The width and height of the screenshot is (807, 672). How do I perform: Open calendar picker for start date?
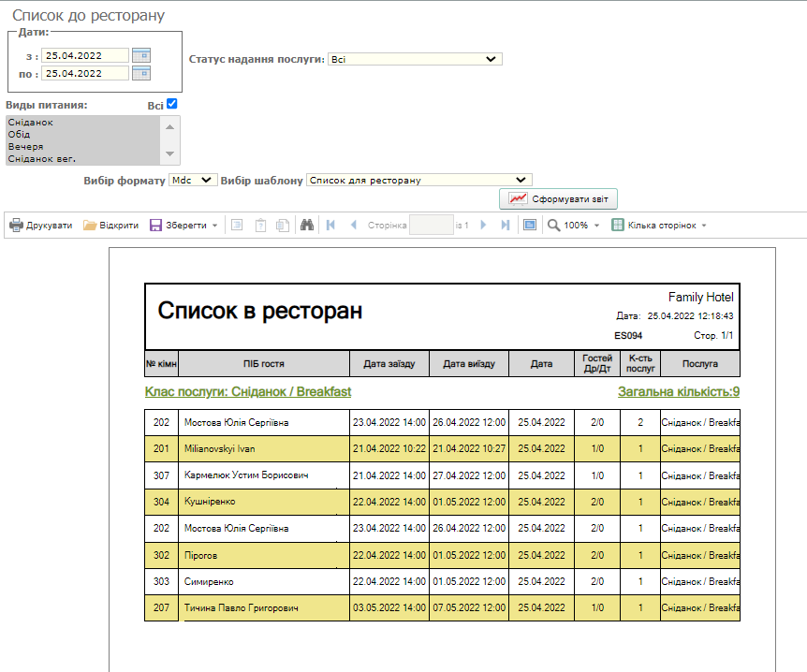coord(141,55)
